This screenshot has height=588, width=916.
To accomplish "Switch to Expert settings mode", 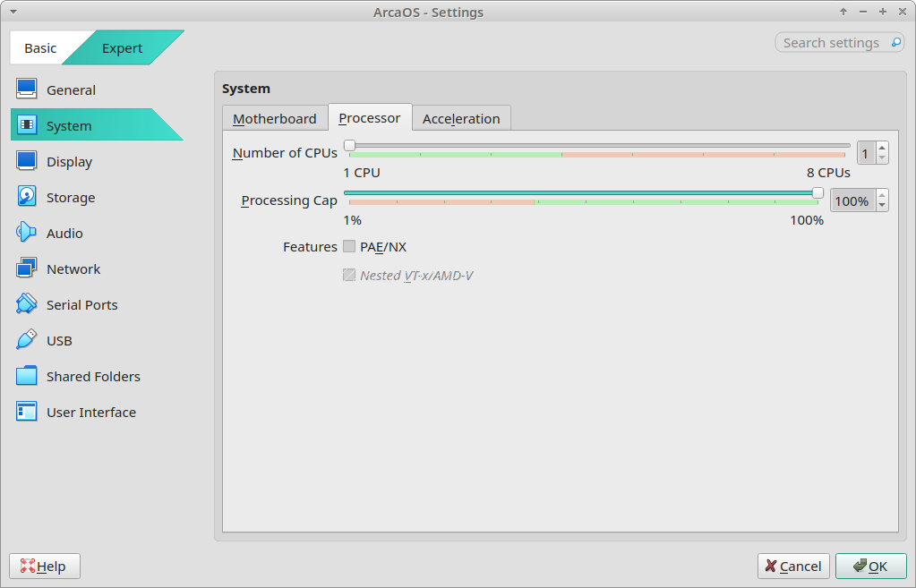I will point(122,47).
